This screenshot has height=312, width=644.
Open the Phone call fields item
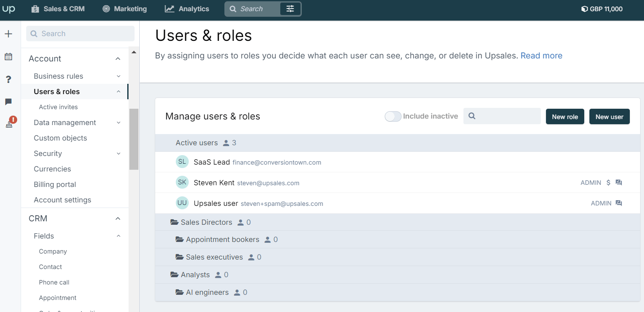coord(54,282)
